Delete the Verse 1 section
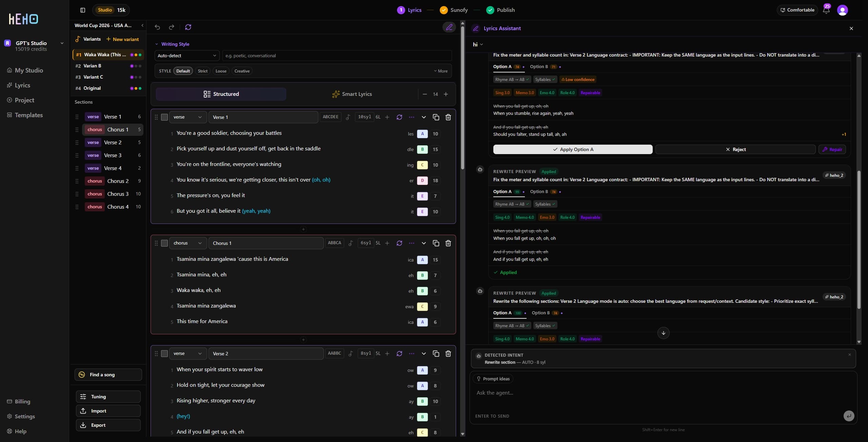The width and height of the screenshot is (868, 442). tap(448, 117)
